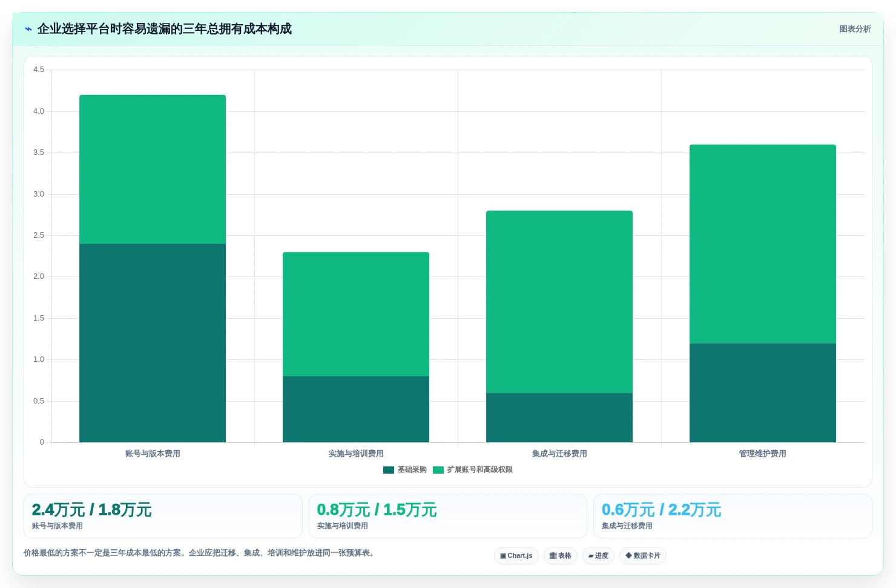Select the 数据卡片 tag chip

643,555
